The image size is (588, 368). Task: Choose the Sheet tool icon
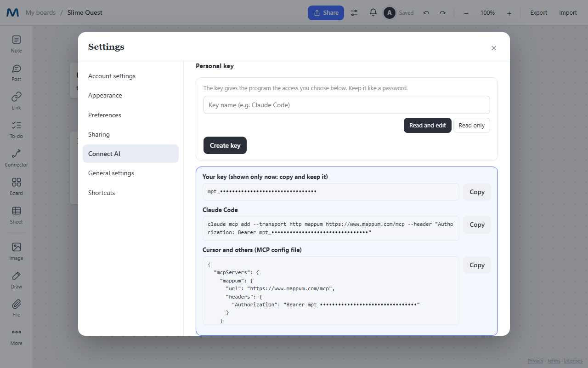point(16,215)
